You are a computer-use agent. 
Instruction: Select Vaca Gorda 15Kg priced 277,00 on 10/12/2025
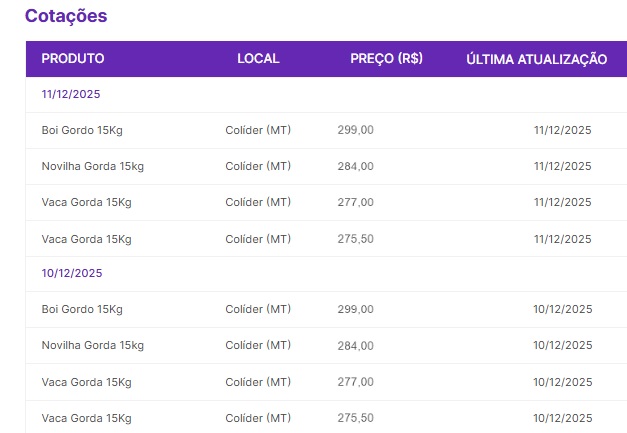[x=86, y=382]
